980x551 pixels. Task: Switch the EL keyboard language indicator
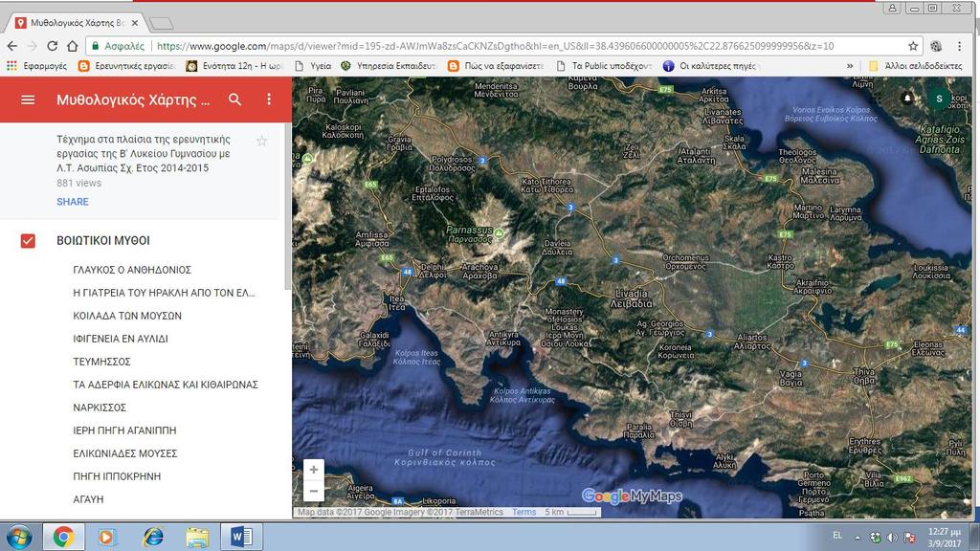(837, 536)
